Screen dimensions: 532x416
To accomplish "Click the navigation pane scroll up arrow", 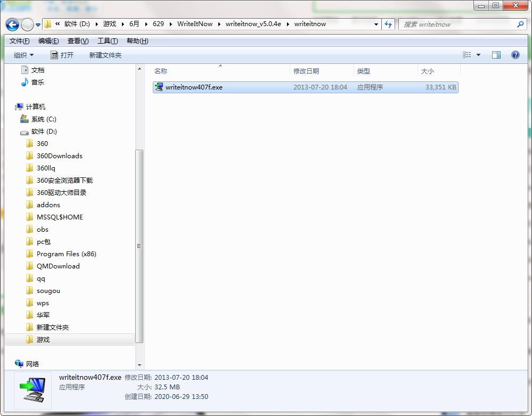I will click(x=140, y=69).
